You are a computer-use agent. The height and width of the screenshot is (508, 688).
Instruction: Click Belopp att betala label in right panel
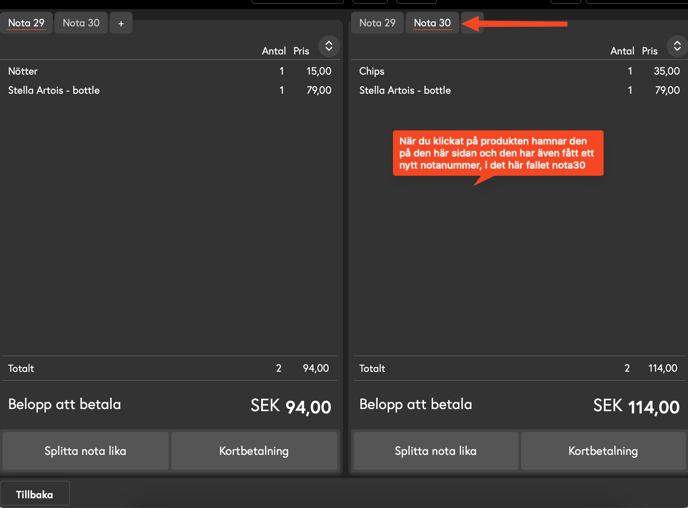[x=416, y=404]
